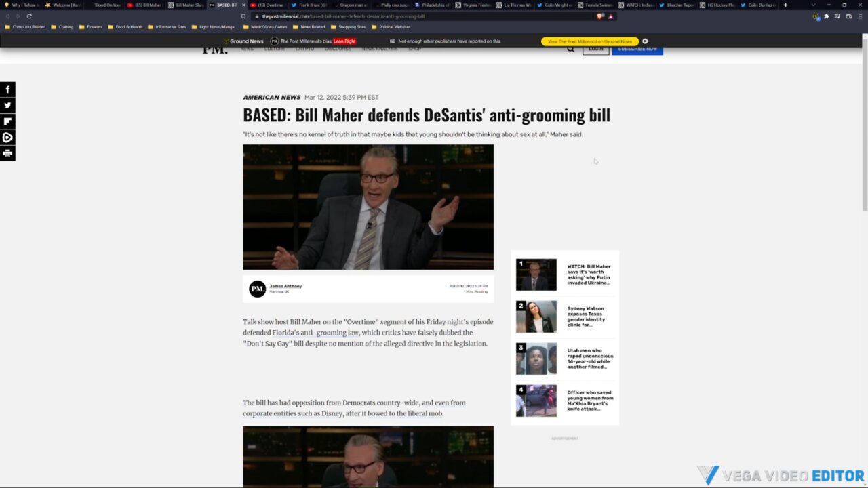Open the extensions puzzle-piece icon

pyautogui.click(x=827, y=16)
